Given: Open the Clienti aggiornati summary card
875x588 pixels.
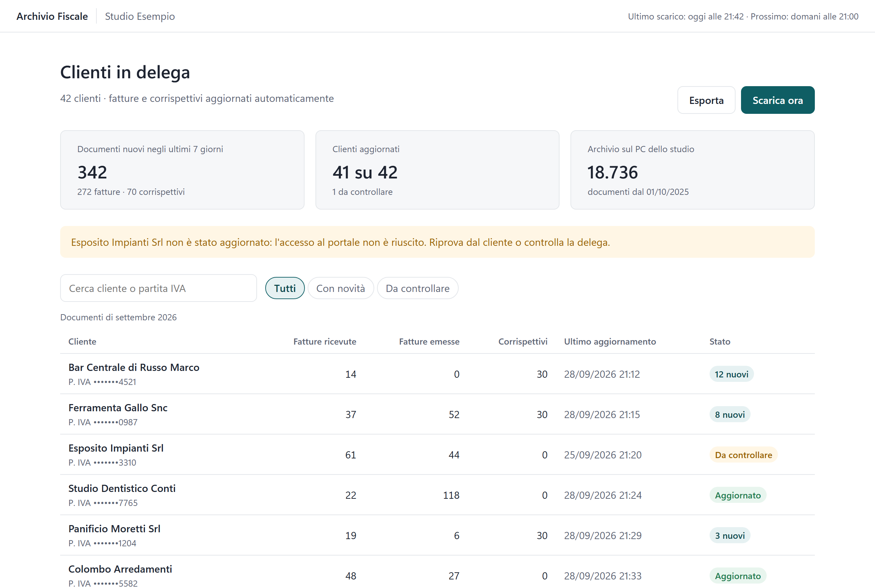Looking at the screenshot, I should click(x=437, y=170).
